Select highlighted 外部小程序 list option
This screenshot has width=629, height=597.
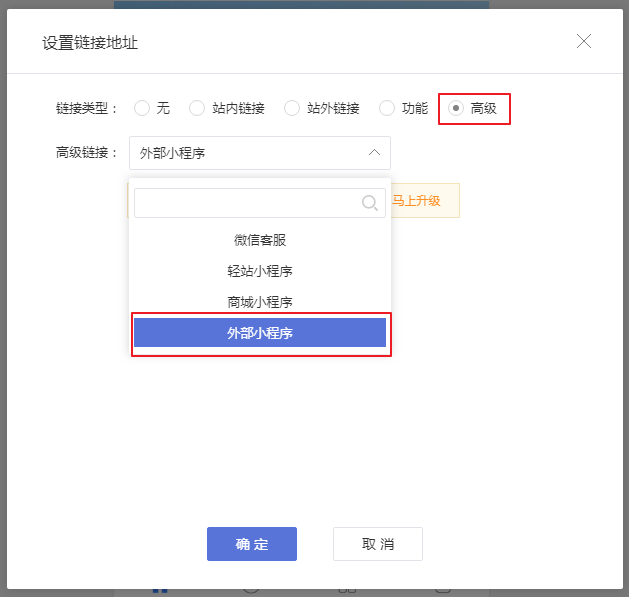[x=260, y=333]
